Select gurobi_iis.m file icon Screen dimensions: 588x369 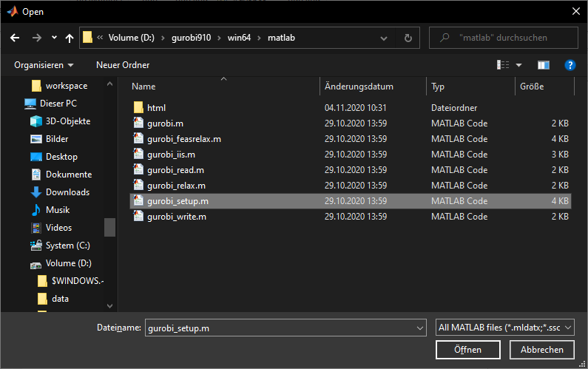coord(138,154)
